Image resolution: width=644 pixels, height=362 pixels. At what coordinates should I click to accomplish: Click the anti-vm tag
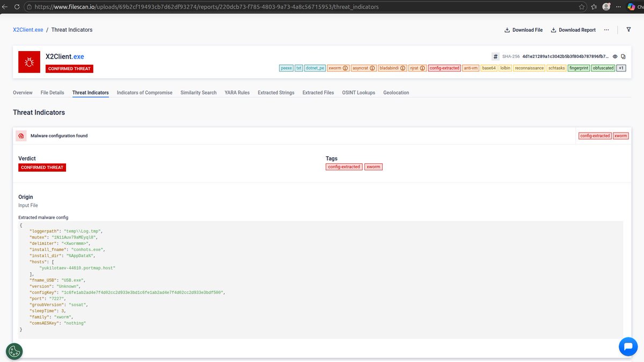(471, 68)
